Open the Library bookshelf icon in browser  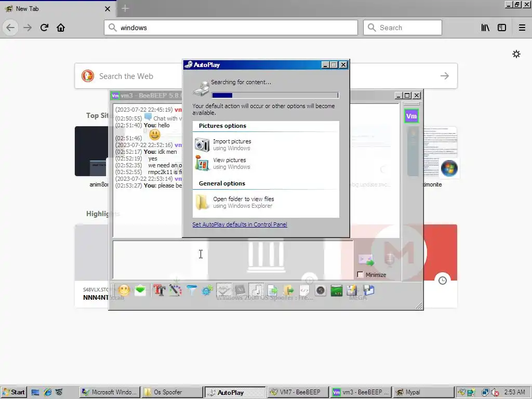pyautogui.click(x=485, y=28)
